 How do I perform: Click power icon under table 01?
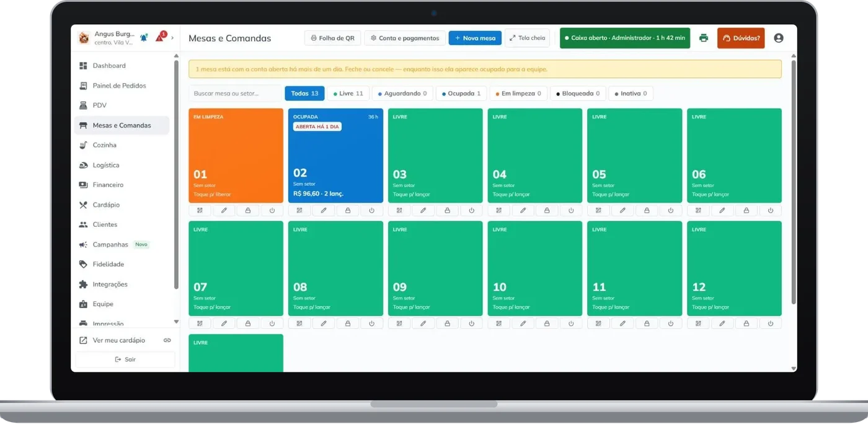(272, 211)
